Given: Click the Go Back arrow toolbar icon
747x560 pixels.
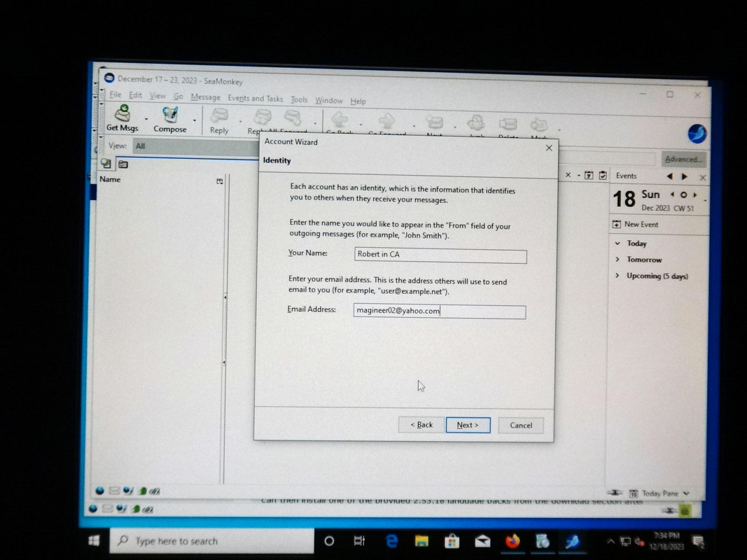Looking at the screenshot, I should coord(340,120).
